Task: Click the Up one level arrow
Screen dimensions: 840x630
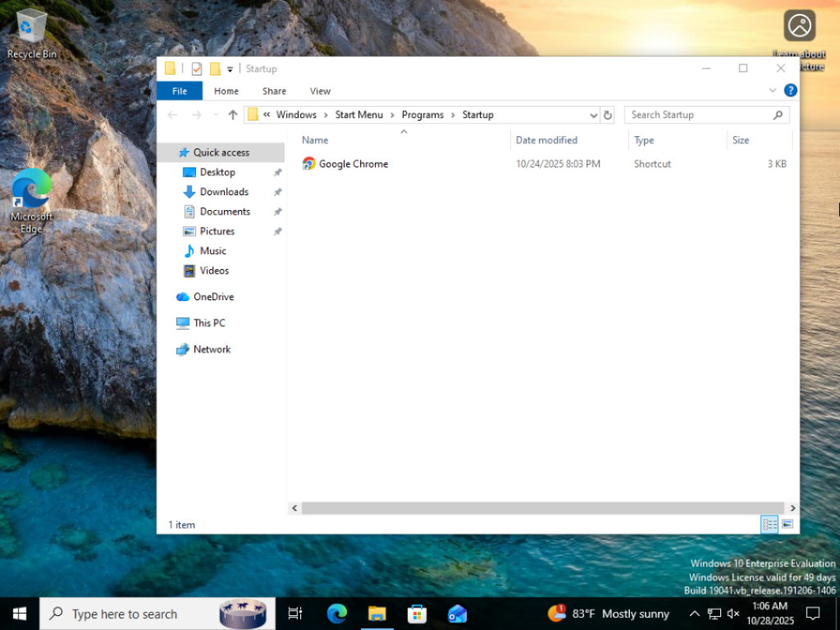Action: (233, 115)
